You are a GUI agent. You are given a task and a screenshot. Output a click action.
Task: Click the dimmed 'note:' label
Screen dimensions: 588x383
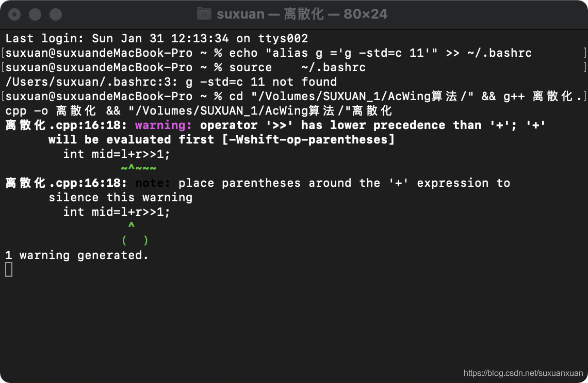[x=153, y=183]
